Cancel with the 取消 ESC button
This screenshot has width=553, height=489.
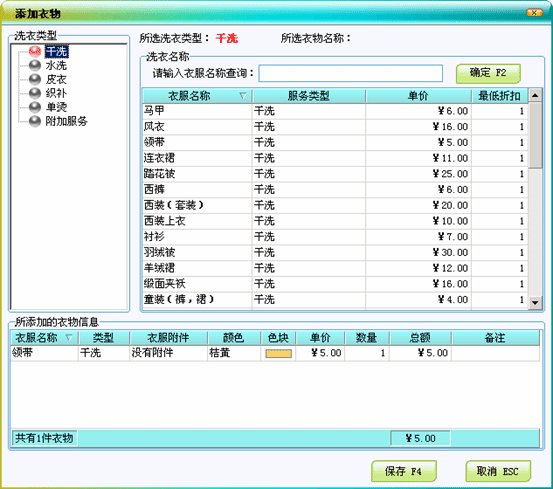tap(498, 471)
